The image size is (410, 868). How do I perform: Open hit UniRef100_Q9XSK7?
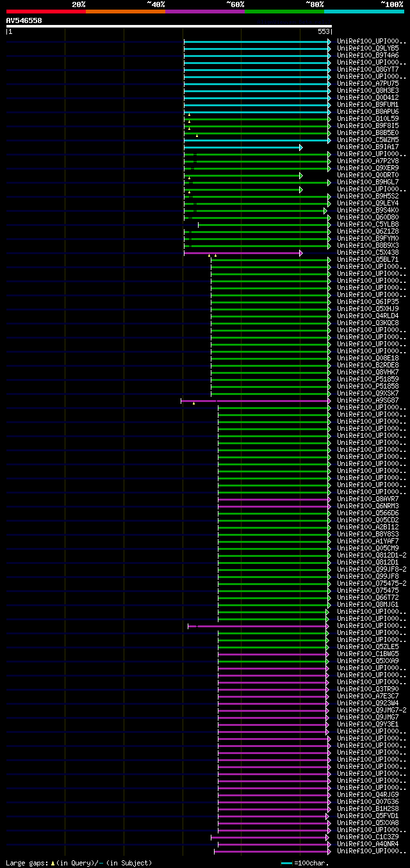(368, 393)
